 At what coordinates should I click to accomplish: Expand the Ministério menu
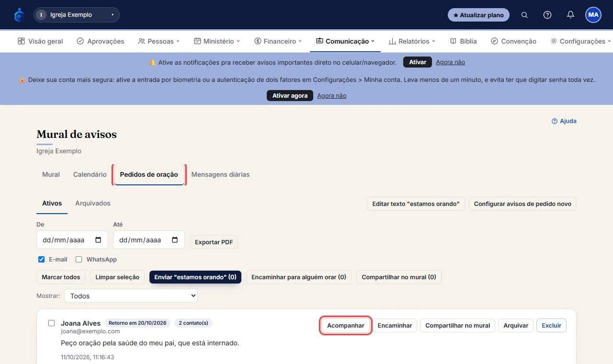pyautogui.click(x=217, y=41)
